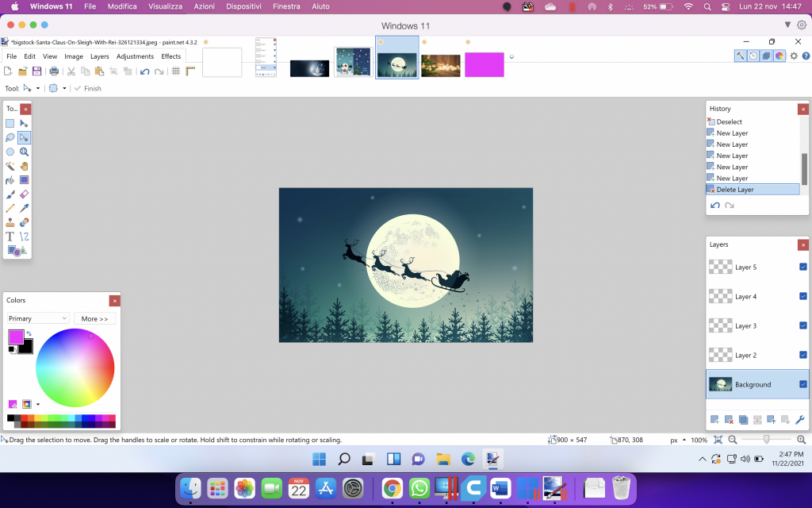Image resolution: width=812 pixels, height=508 pixels.
Task: Activate the Zoom magnifier tool
Action: 25,152
